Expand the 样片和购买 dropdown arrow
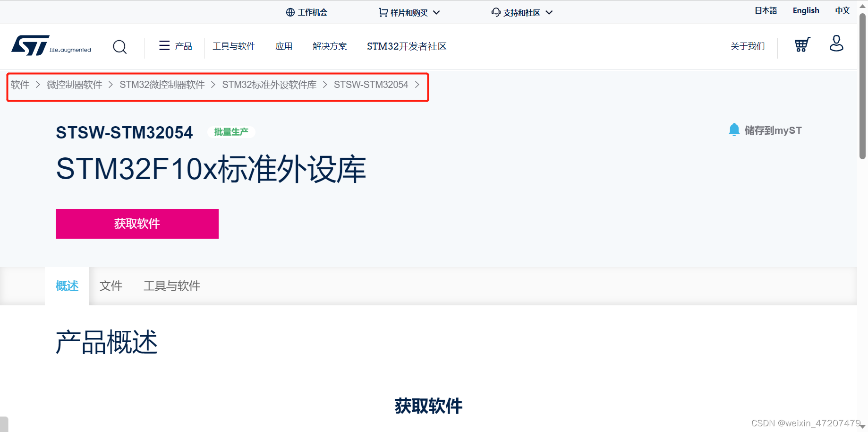This screenshot has height=432, width=868. coord(436,12)
